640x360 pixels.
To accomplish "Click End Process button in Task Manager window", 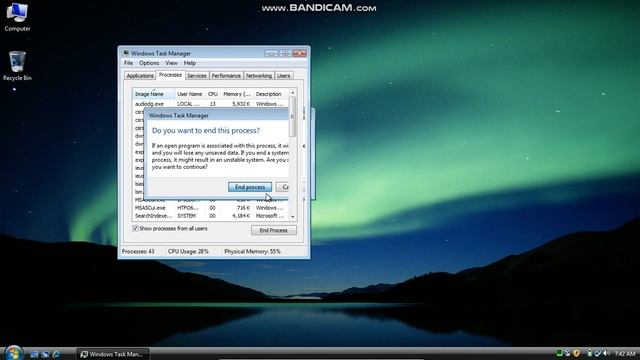I will coord(274,230).
